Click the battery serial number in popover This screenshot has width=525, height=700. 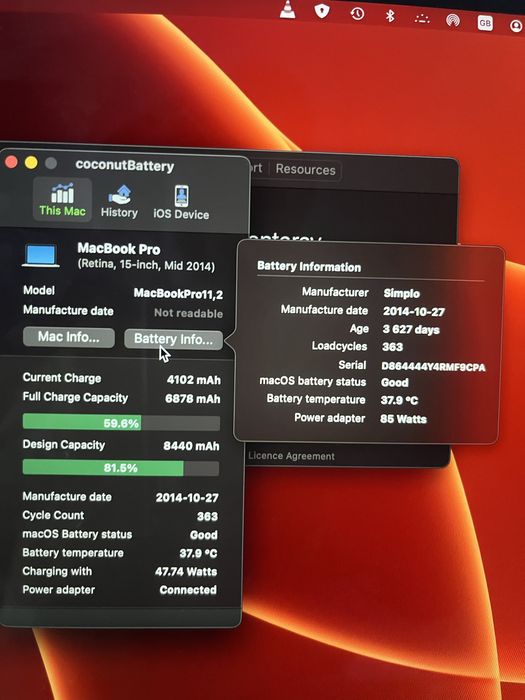(x=433, y=367)
